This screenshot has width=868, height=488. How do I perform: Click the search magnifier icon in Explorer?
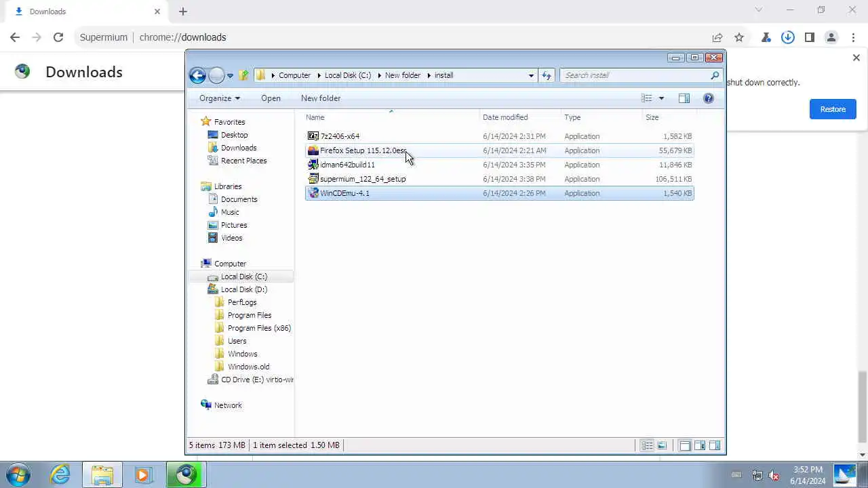[x=715, y=75]
